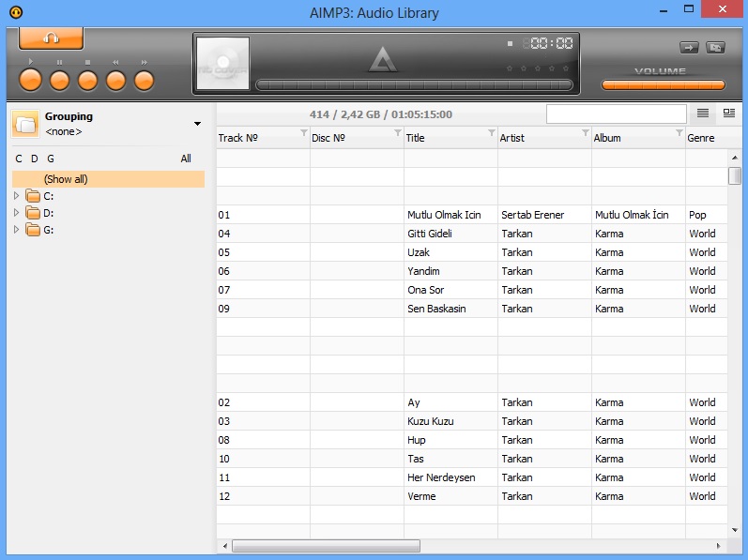Click the Next track button

coord(145,81)
